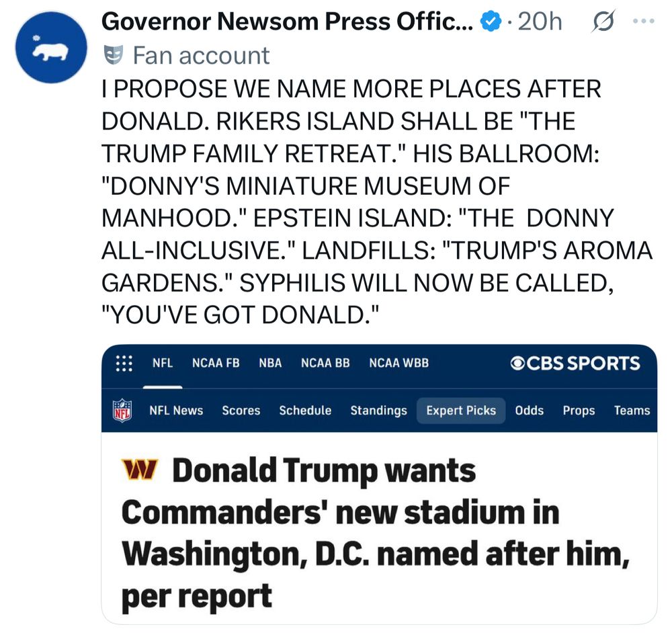672x633 pixels.
Task: Open the account's blue profile avatar
Action: 51,47
